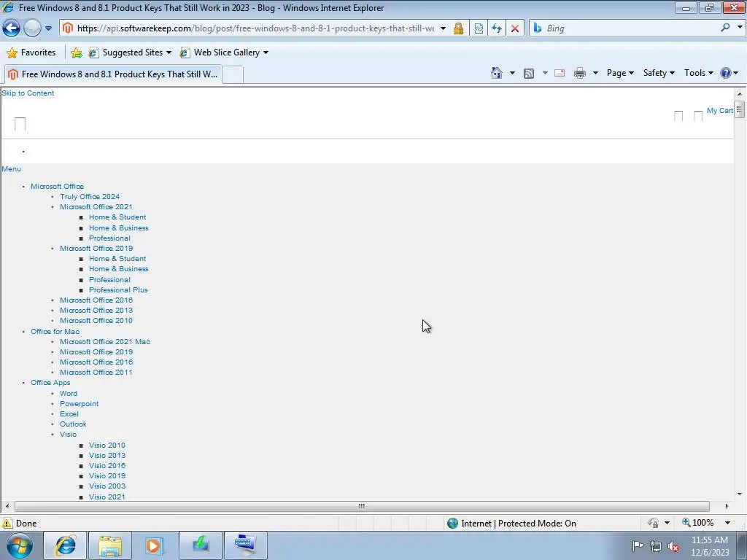The height and width of the screenshot is (560, 747).
Task: Expand the Home button dropdown arrow
Action: (x=512, y=73)
